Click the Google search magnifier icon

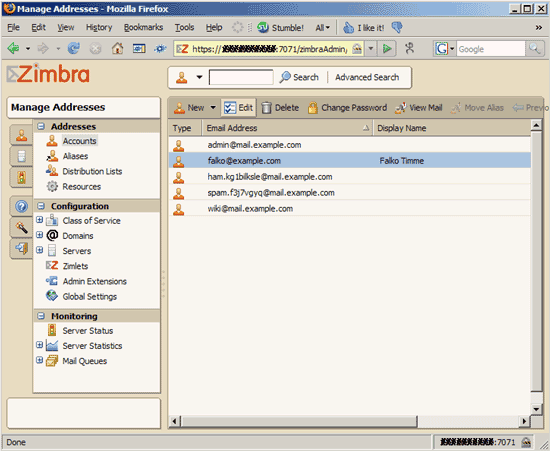(535, 48)
